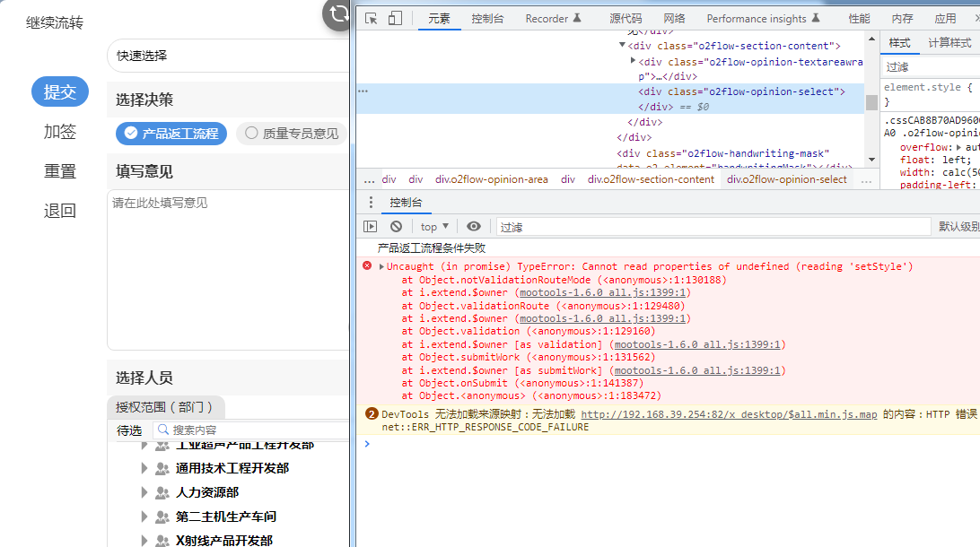Click the 请在此处填写意见 opinion text area
The height and width of the screenshot is (547, 980).
pyautogui.click(x=227, y=269)
